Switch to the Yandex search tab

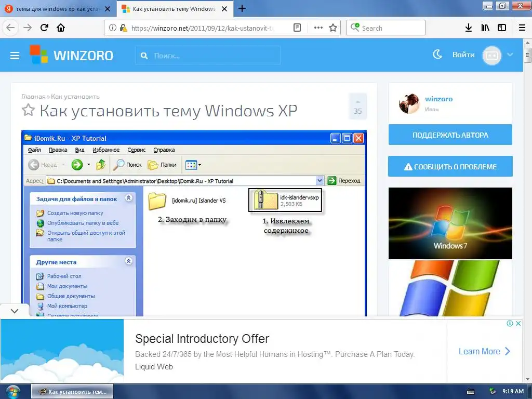[58, 9]
